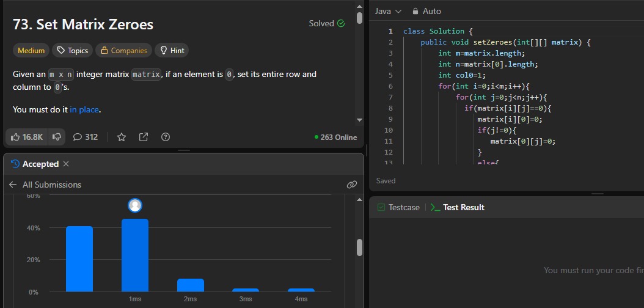The width and height of the screenshot is (644, 308).
Task: Copy submission link chain icon
Action: point(352,185)
